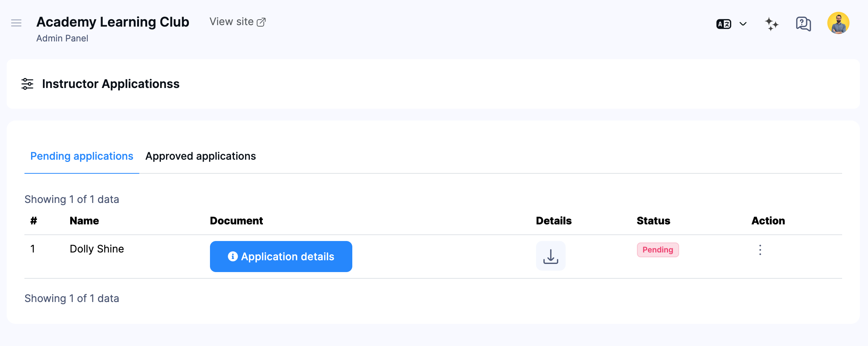
Task: Click the external link icon beside View site
Action: (262, 21)
